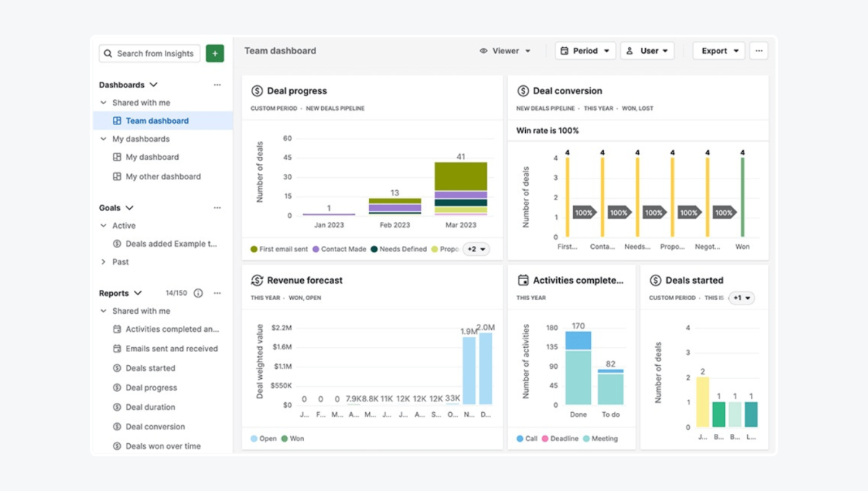
Task: Toggle the Call legend in Activities chart
Action: [527, 439]
